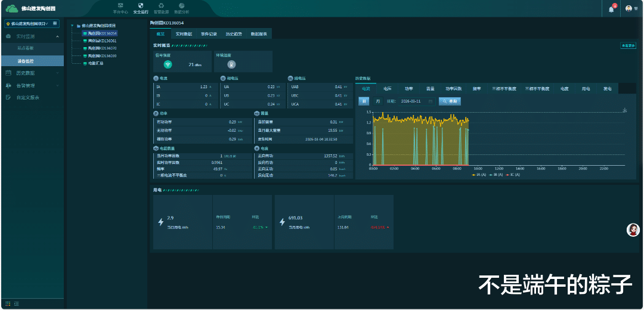Switch chart range to 日 (day)

pyautogui.click(x=364, y=101)
